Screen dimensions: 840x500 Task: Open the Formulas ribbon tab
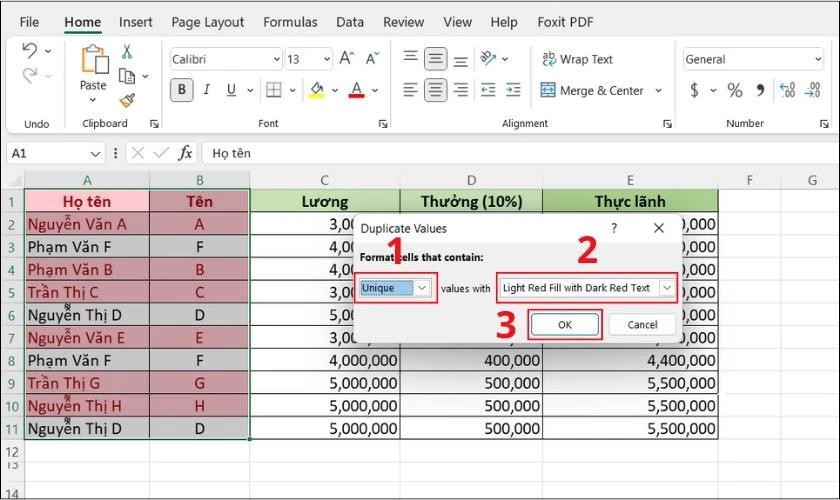[290, 22]
